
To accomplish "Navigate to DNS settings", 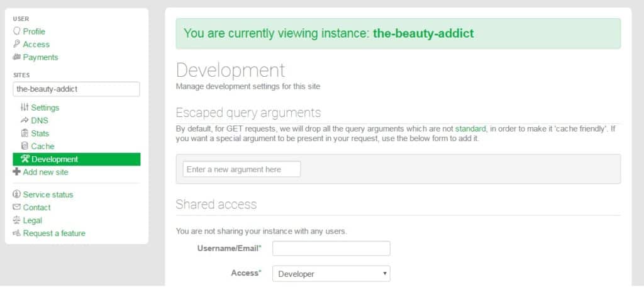I will [40, 120].
